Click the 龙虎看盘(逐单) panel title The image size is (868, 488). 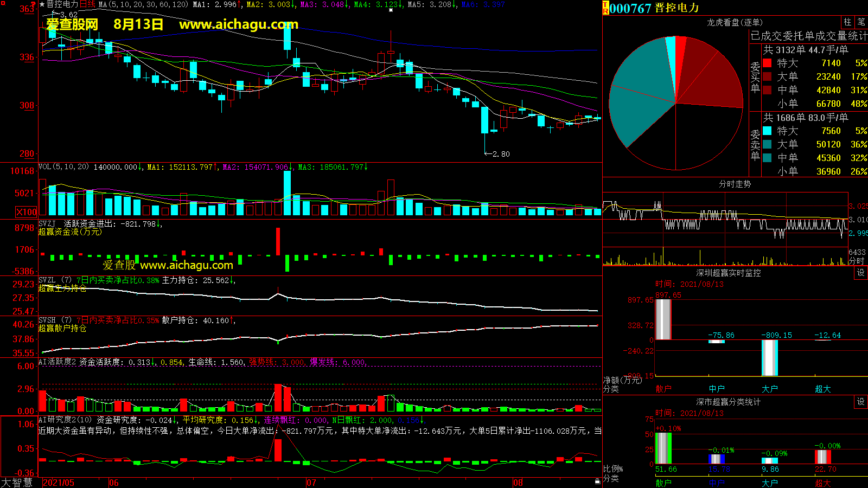pos(735,22)
